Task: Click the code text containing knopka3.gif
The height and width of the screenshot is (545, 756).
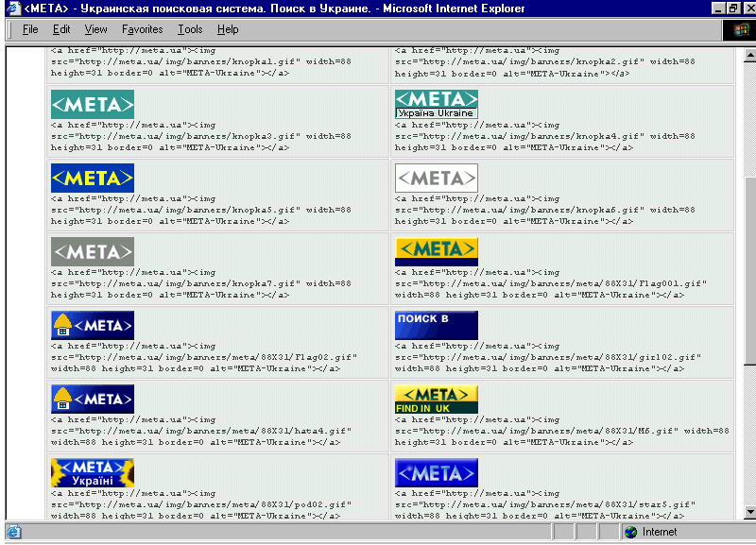Action: tap(201, 136)
